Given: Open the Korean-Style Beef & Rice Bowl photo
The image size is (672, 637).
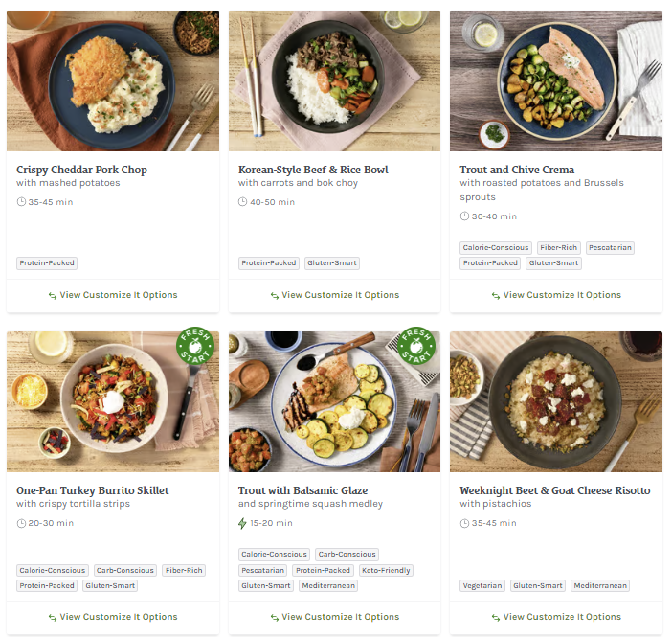Looking at the screenshot, I should [334, 80].
